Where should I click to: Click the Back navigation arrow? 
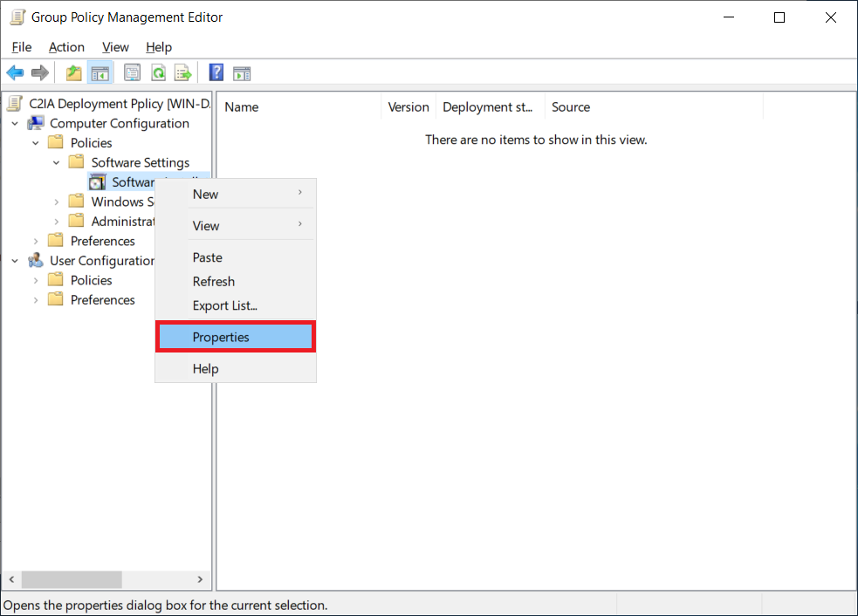tap(15, 72)
